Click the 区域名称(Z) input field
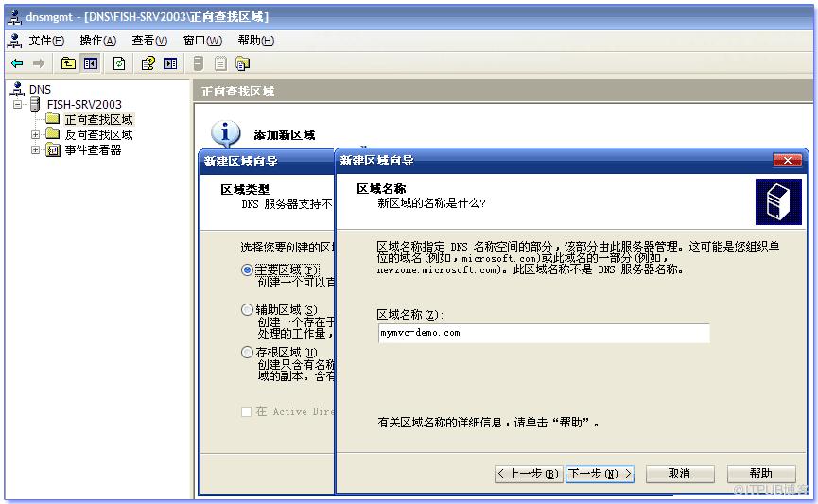Viewport: 818px width, 504px height. pos(544,333)
